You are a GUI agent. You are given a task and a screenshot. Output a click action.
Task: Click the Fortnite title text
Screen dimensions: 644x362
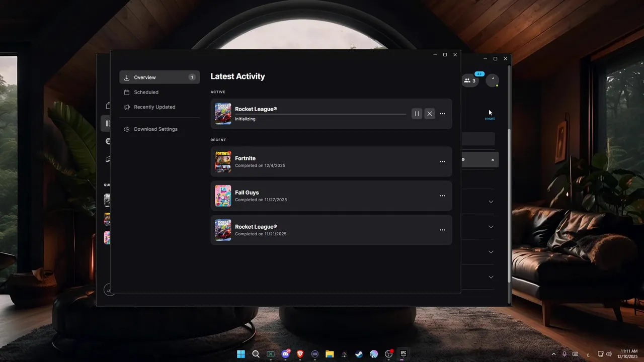pyautogui.click(x=246, y=158)
